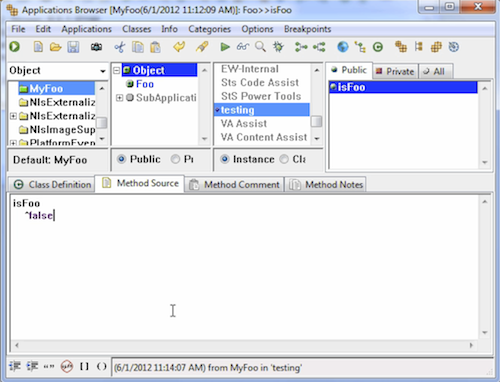Viewport: 500px width, 382px height.
Task: Click the magnifying glass search icon
Action: (x=261, y=47)
